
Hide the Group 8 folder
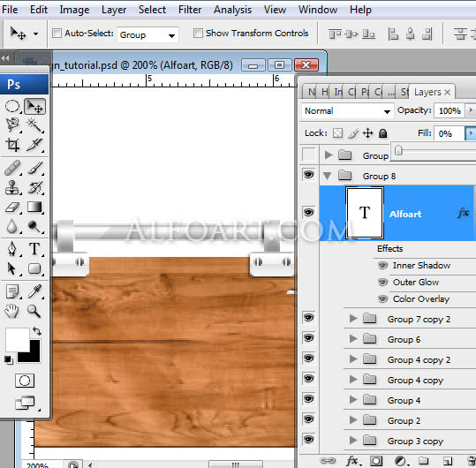click(309, 175)
